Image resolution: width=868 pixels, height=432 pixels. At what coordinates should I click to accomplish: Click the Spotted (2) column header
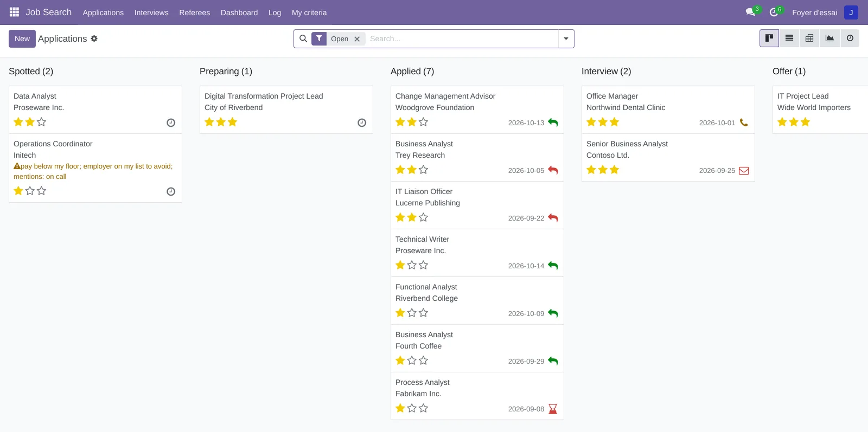pyautogui.click(x=31, y=71)
